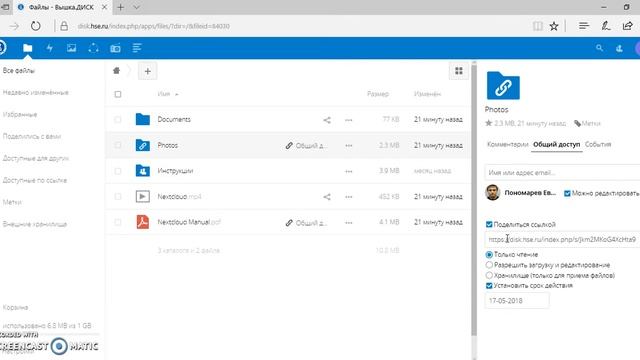Click the Метки tags icon in details
The image size is (640, 360).
[577, 123]
